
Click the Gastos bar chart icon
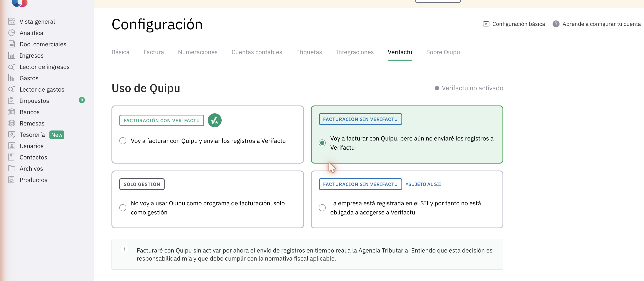(x=12, y=78)
